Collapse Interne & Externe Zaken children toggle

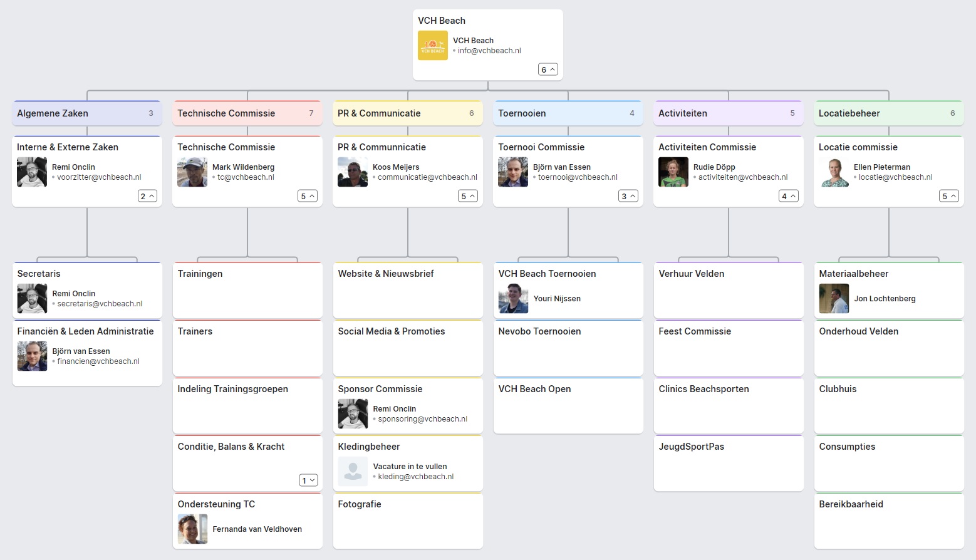[147, 196]
